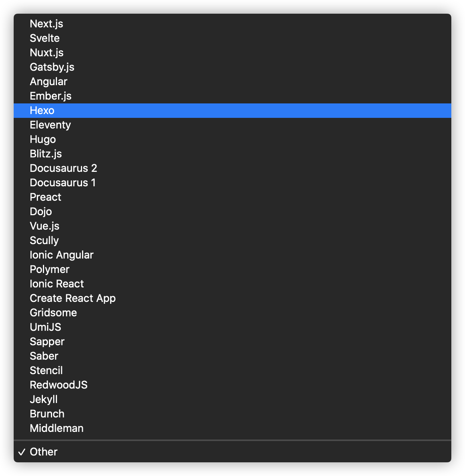Screen dimensions: 465x476
Task: Select Gridsome from the list
Action: pyautogui.click(x=53, y=313)
